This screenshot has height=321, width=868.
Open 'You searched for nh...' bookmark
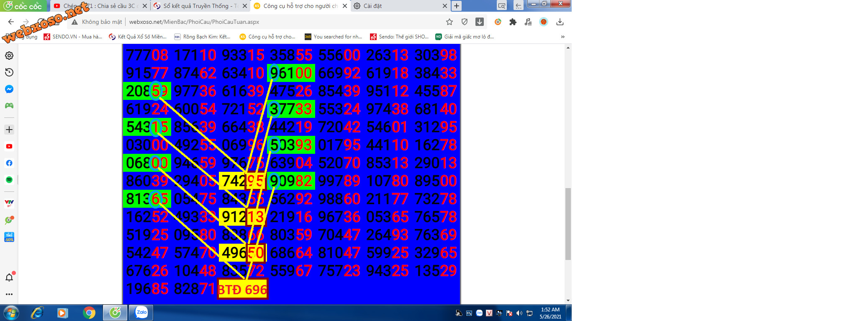pyautogui.click(x=334, y=37)
